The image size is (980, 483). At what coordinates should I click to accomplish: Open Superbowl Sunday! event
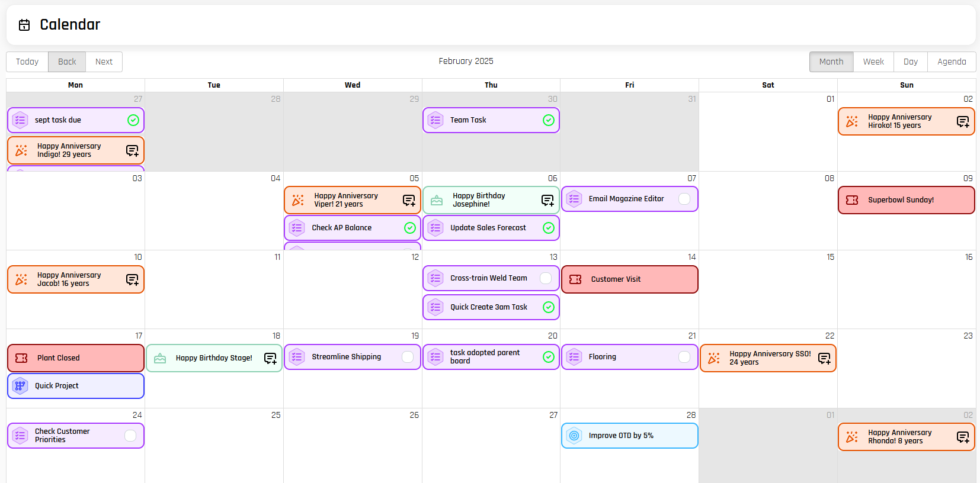(907, 200)
